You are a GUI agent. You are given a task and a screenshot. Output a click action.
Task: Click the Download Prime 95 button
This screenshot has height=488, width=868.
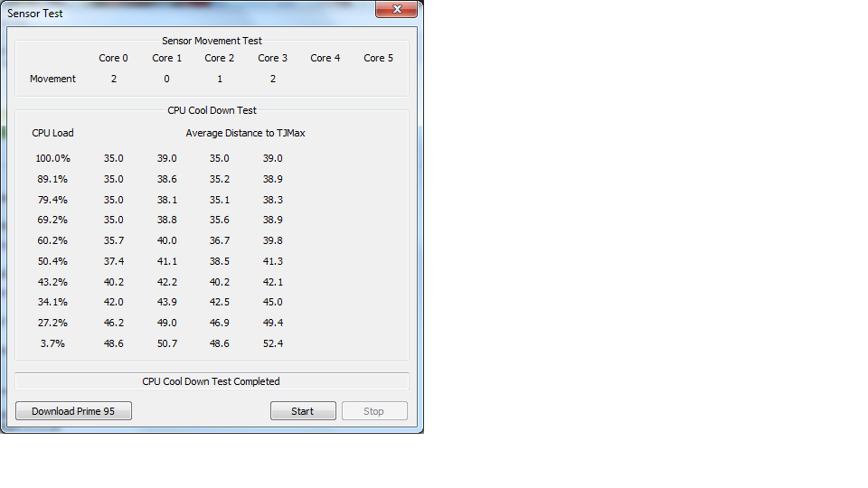tap(73, 411)
